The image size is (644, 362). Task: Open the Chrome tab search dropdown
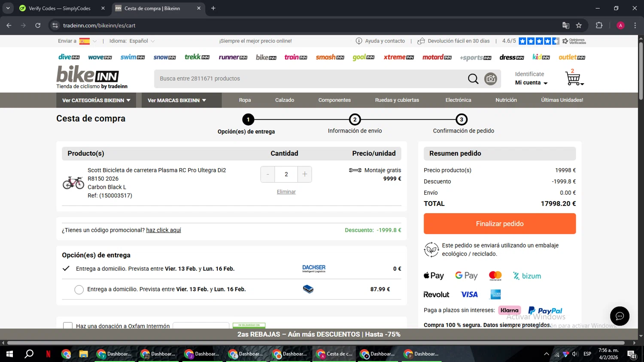click(8, 8)
